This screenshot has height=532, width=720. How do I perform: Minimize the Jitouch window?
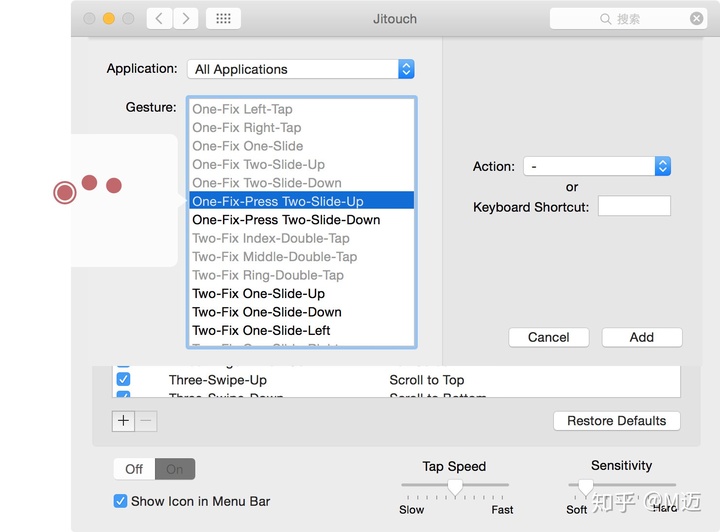click(x=109, y=18)
